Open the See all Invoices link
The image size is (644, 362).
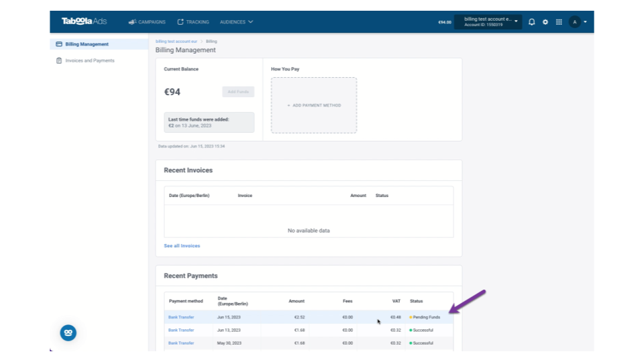(182, 246)
